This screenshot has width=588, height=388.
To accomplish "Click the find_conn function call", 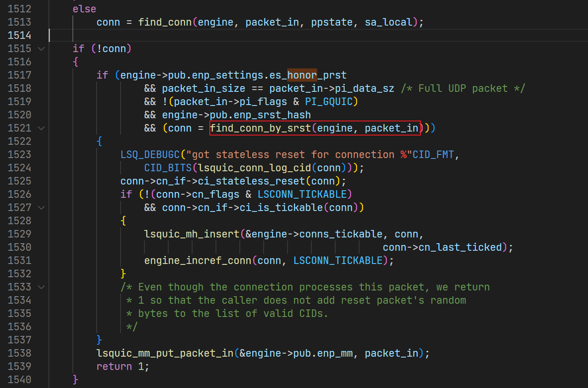I will coord(165,22).
